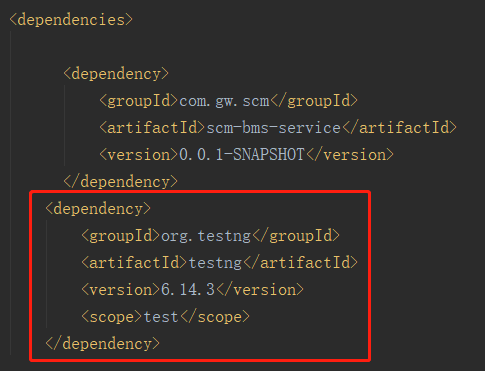Click version value 6.14.3
The image size is (485, 371).
point(188,290)
